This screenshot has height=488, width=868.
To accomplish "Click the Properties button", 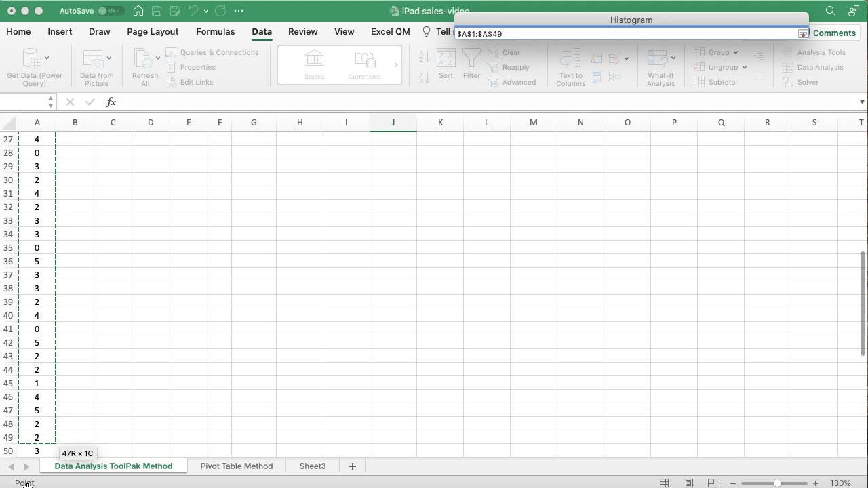I will [x=191, y=67].
